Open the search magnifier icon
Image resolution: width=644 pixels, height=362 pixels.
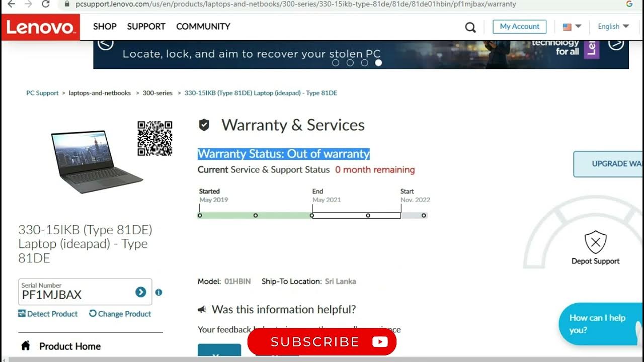coord(470,27)
